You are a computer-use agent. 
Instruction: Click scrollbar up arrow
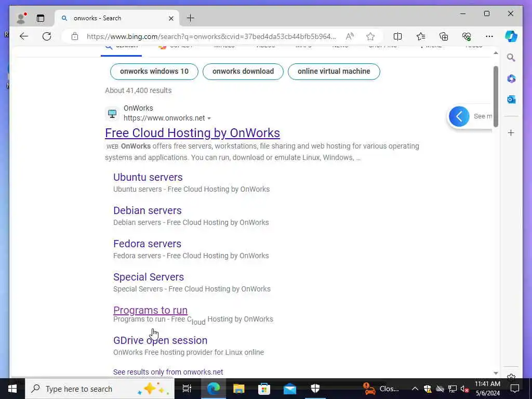(496, 53)
